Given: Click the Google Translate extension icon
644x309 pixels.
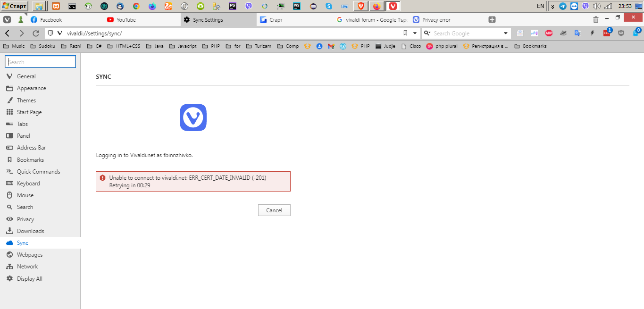Looking at the screenshot, I should pyautogui.click(x=577, y=33).
